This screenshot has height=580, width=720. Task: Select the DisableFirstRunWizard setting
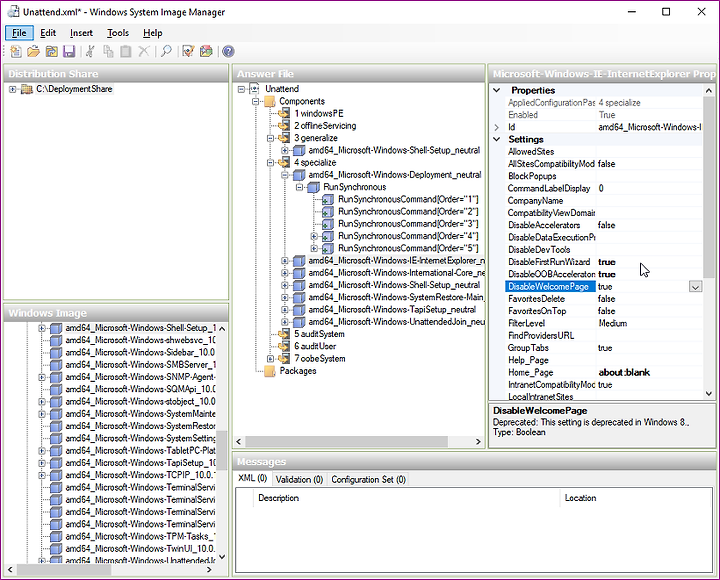[x=549, y=262]
